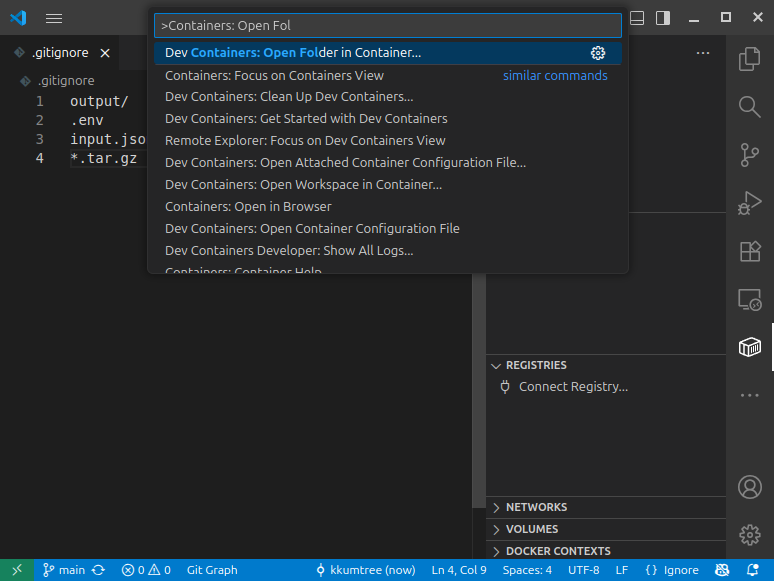Viewport: 774px width, 581px height.
Task: Open the hamburger application menu
Action: pos(54,18)
